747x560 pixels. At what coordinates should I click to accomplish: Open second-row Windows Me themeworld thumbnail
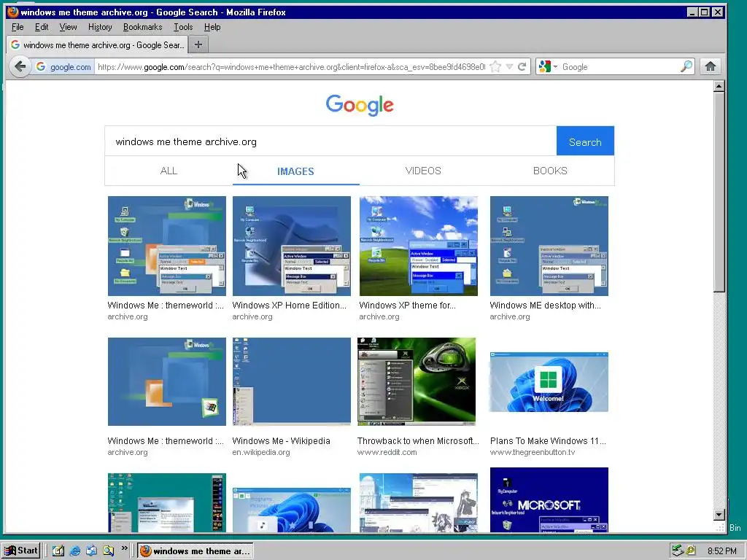click(x=167, y=381)
